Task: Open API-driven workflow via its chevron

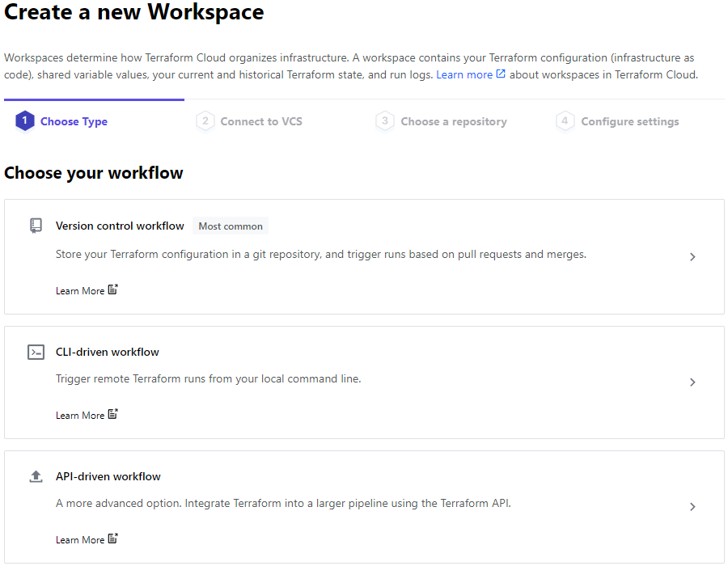Action: point(692,507)
